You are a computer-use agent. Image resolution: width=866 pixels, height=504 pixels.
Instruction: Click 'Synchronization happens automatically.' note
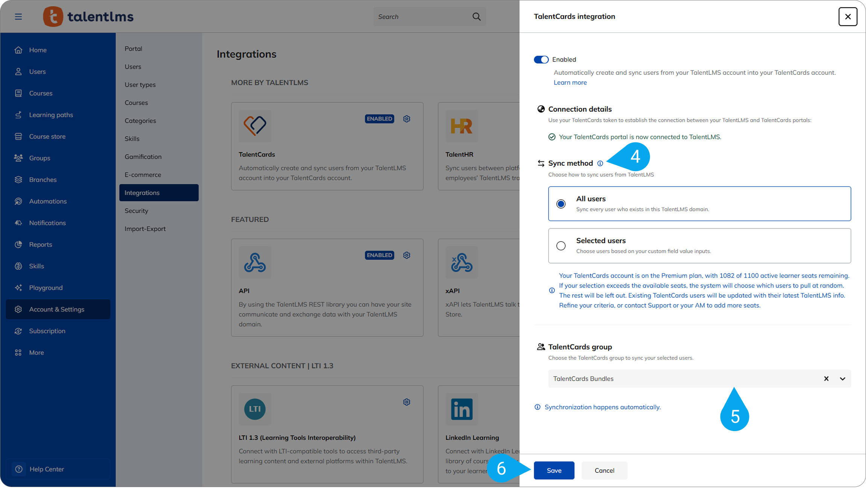click(x=602, y=407)
